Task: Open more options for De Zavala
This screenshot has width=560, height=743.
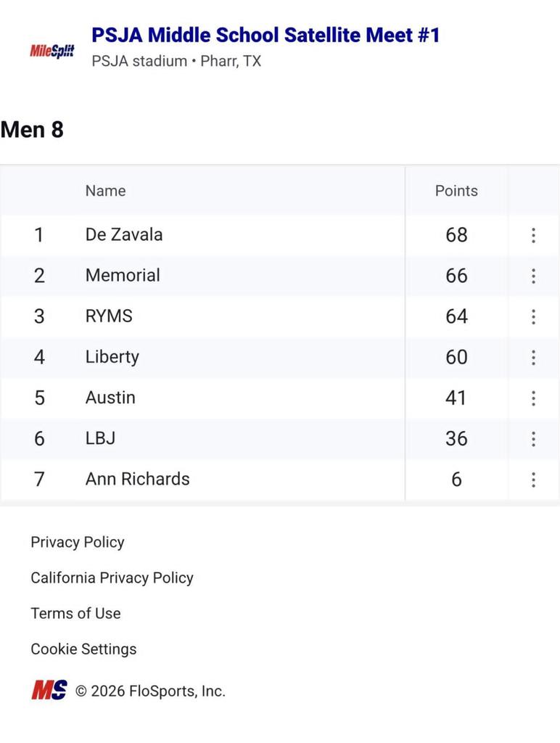Action: (533, 235)
